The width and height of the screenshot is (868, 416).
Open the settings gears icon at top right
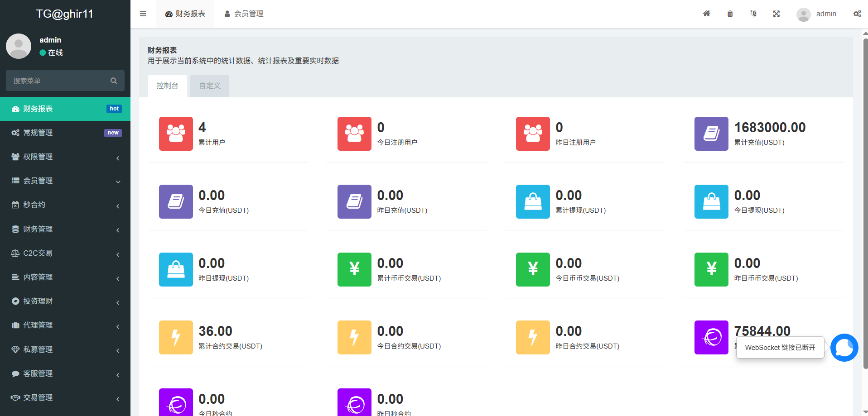(x=857, y=14)
